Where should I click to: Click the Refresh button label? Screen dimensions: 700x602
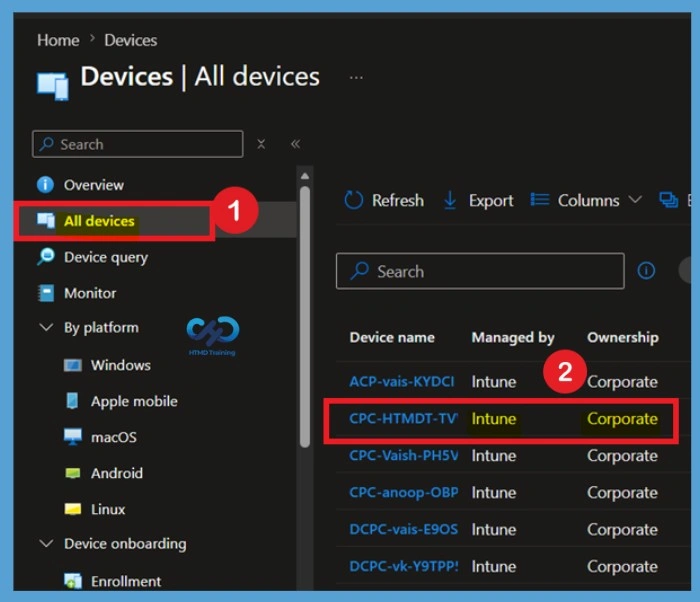pyautogui.click(x=398, y=201)
